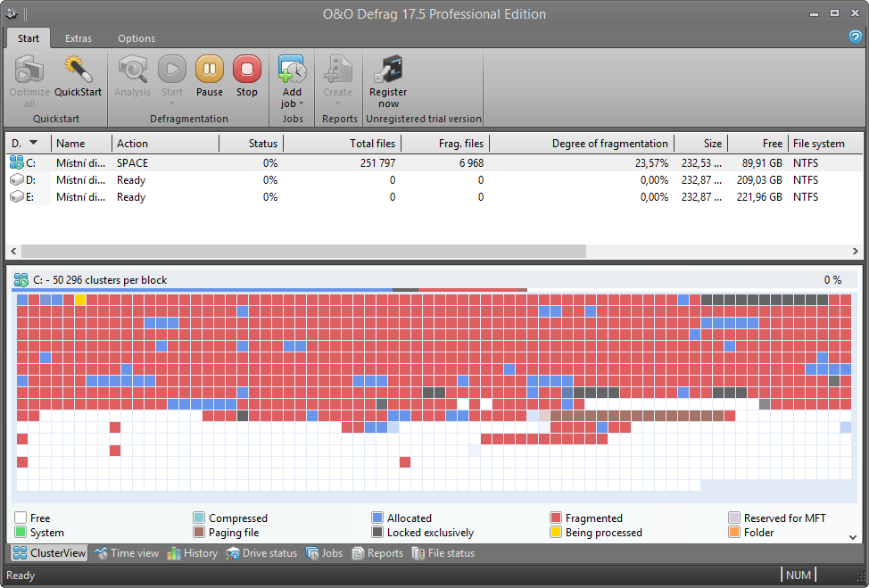Viewport: 869px width, 588px height.
Task: Open the Reports bottom tab
Action: coord(377,552)
